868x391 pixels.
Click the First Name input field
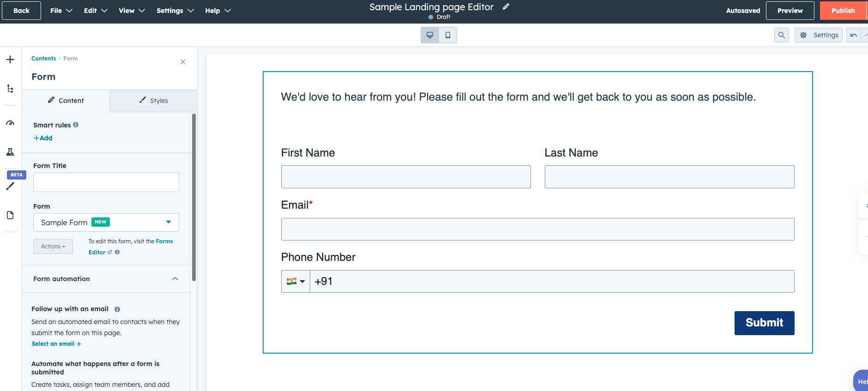(406, 177)
